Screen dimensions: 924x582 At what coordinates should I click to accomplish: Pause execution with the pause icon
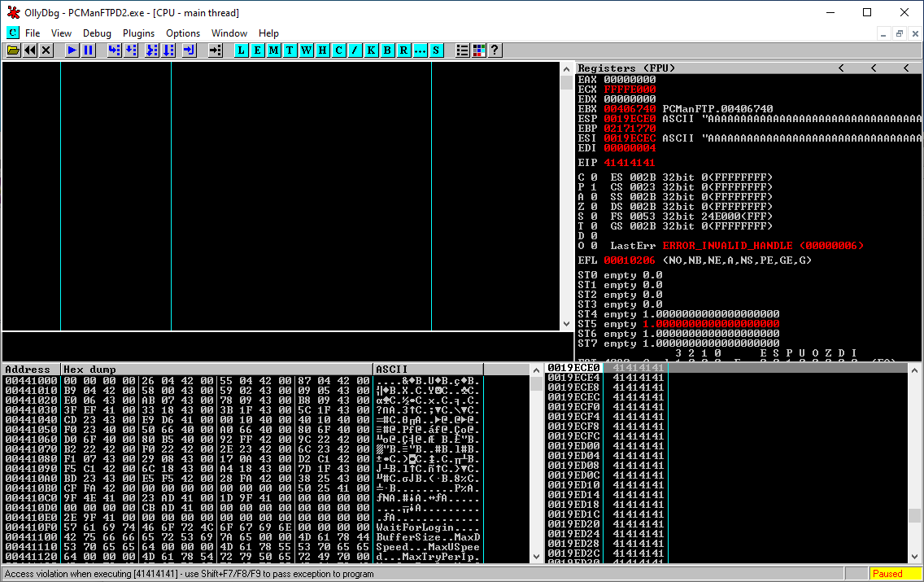(88, 50)
